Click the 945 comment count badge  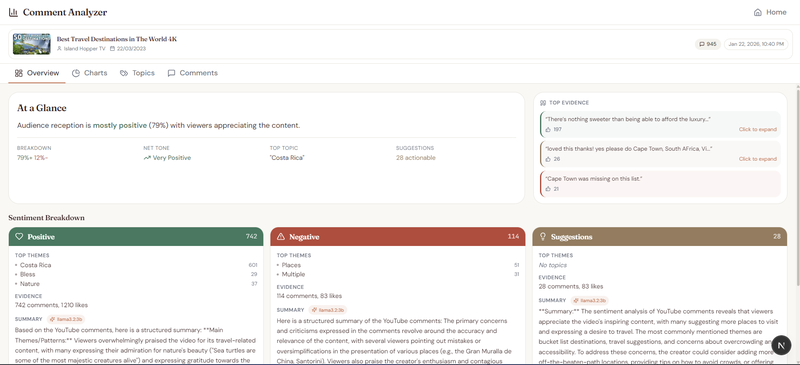pos(708,44)
